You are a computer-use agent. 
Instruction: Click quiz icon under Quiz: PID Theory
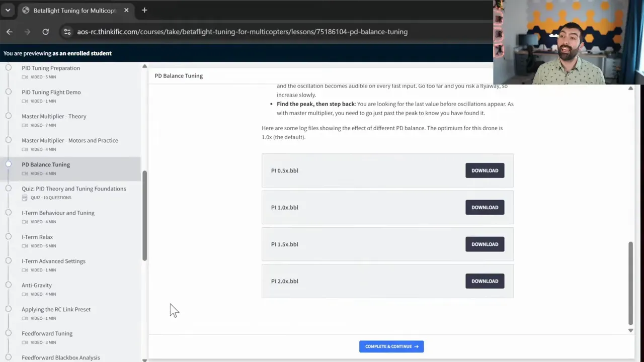click(x=25, y=198)
